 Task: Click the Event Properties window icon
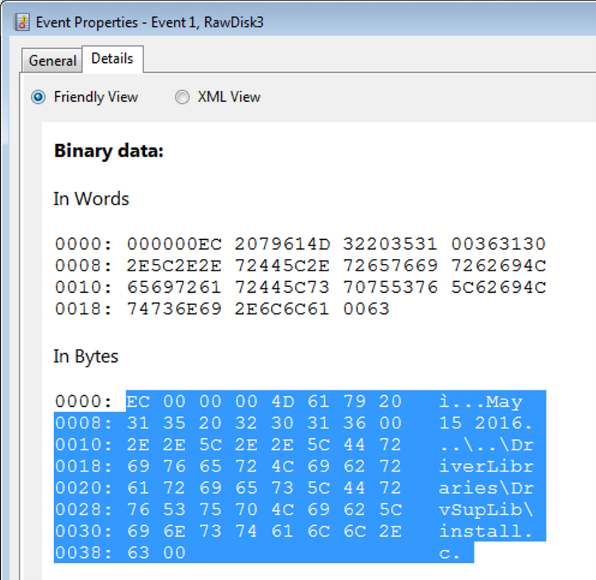pos(22,22)
